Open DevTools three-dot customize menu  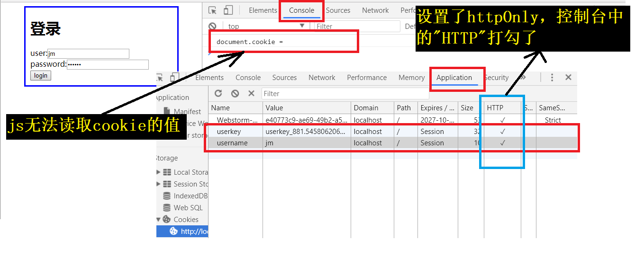tap(552, 78)
